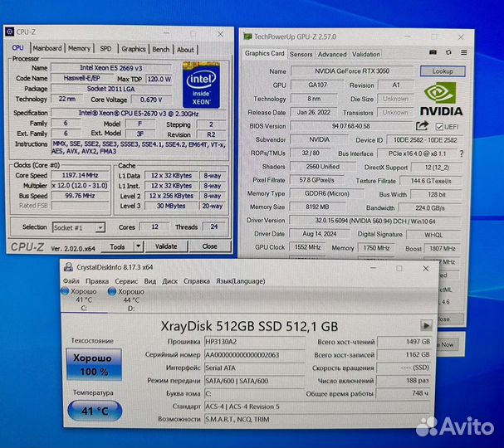Image resolution: width=504 pixels, height=448 pixels.
Task: Click the Intel Inside Xeon logo
Action: tap(201, 85)
